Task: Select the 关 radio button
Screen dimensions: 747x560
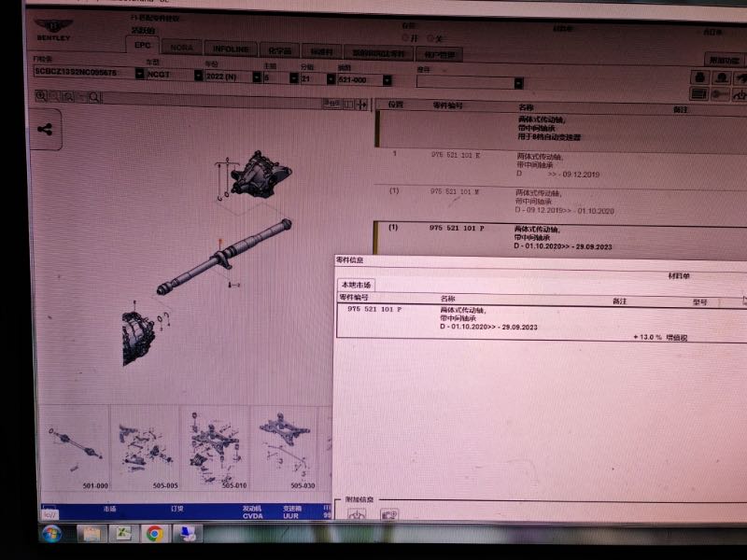Action: [430, 38]
